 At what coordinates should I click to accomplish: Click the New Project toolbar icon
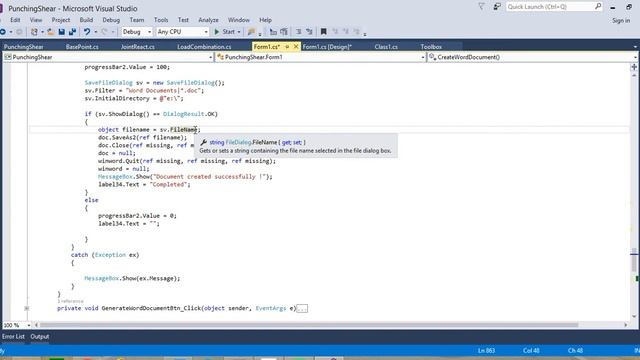coord(34,32)
